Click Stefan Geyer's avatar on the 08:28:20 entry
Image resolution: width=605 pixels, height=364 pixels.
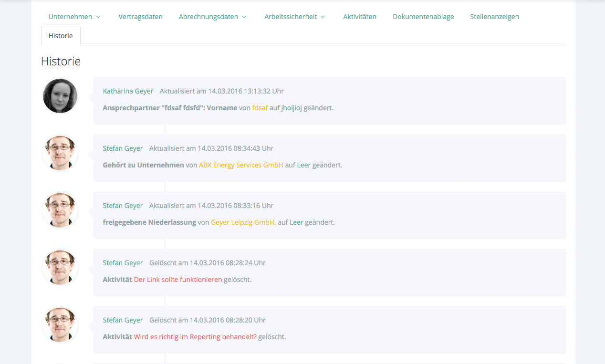60,325
